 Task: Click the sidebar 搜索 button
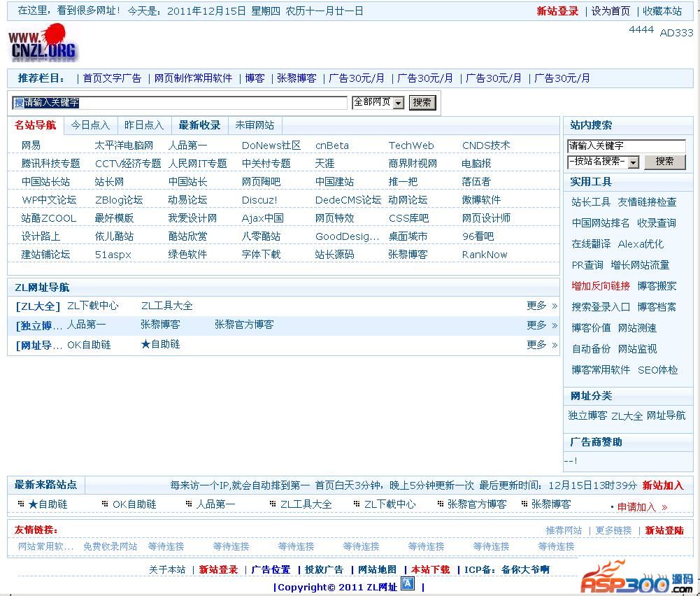(x=665, y=161)
